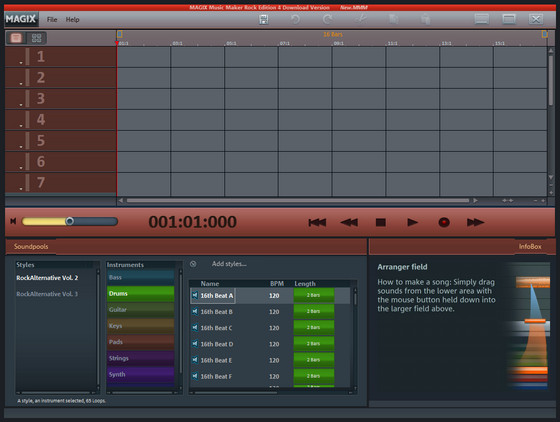
Task: Choose the Strings instrument
Action: point(140,358)
